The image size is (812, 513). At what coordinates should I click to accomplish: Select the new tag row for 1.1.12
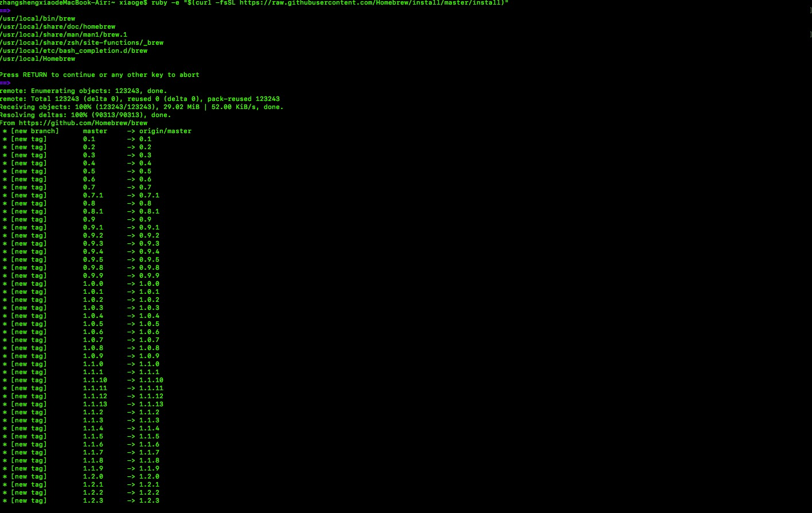83,396
